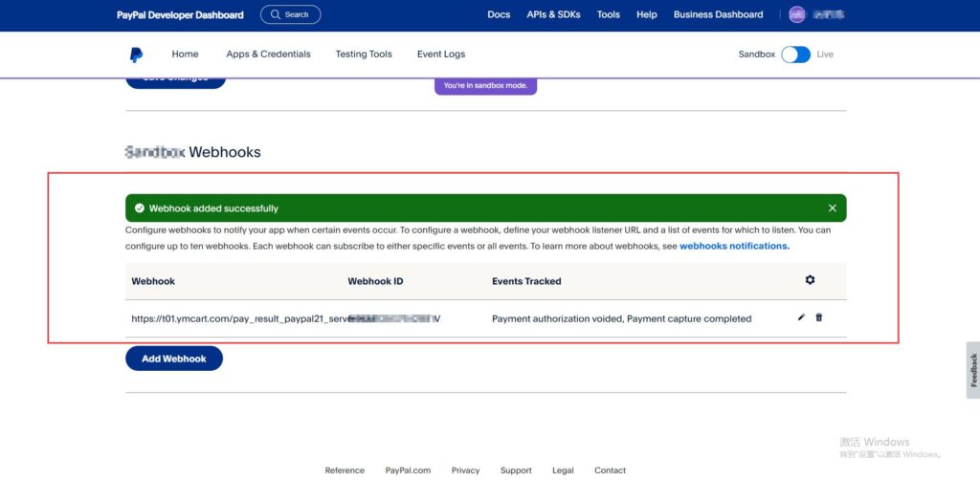Screen dimensions: 980x480
Task: Switch to Apps & Credentials tab
Action: tap(268, 55)
